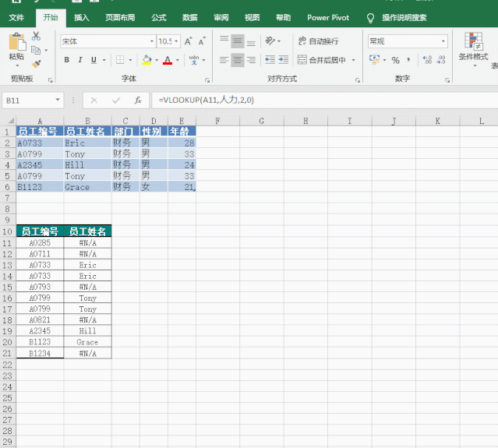Apply accounting number format icon
This screenshot has width=498, height=448.
point(374,59)
